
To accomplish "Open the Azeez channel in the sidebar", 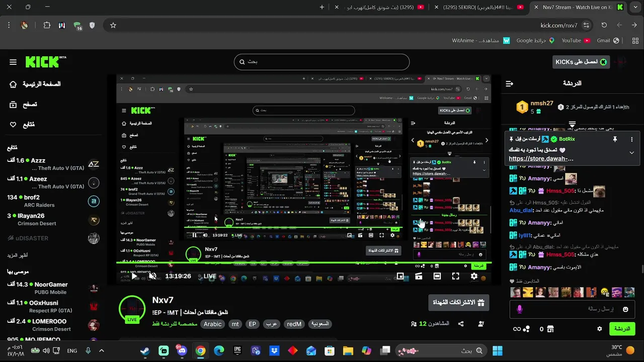I will 53,183.
